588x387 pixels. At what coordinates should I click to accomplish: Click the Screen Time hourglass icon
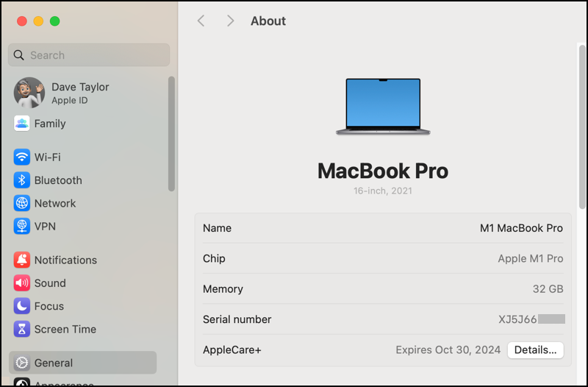click(22, 329)
